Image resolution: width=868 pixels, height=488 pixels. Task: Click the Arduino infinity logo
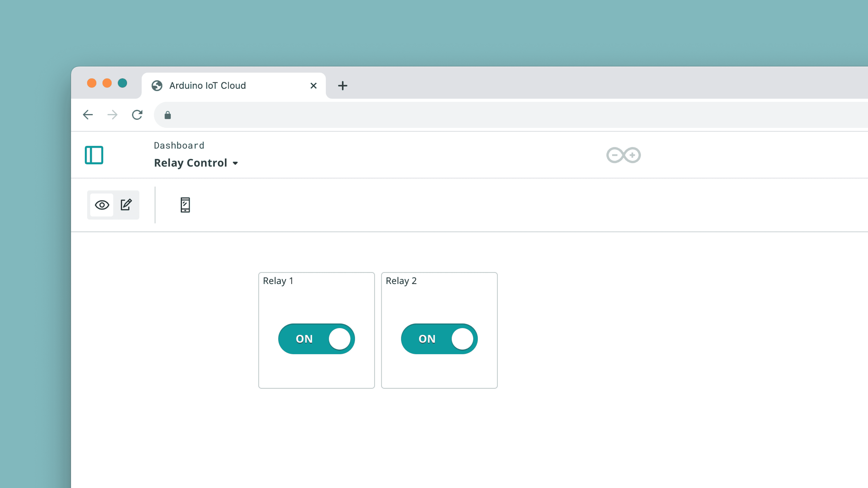coord(623,155)
